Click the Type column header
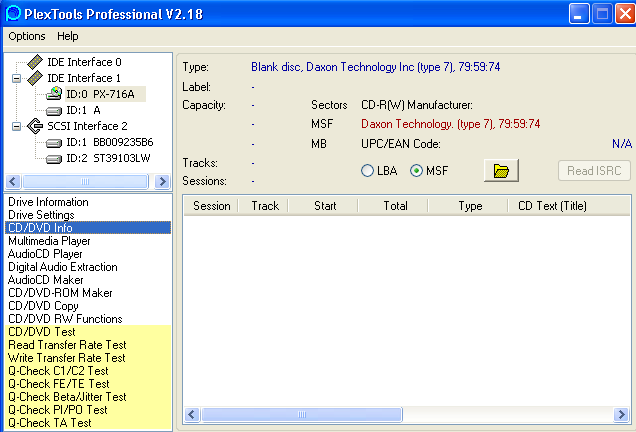 pos(468,206)
